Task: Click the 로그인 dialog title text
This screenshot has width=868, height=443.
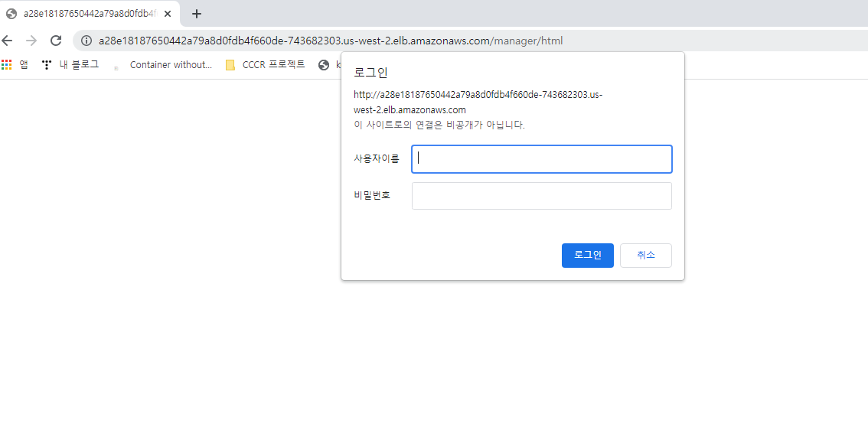Action: click(371, 73)
